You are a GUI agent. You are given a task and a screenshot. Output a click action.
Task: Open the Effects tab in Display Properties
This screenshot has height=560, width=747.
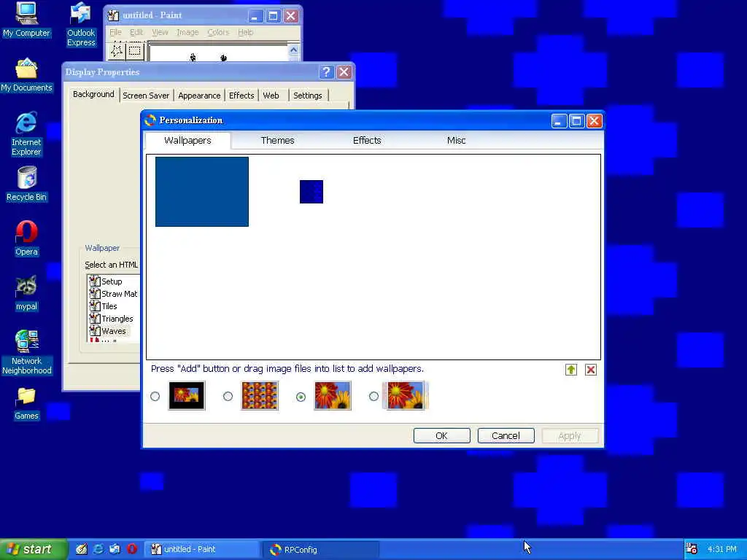coord(241,96)
